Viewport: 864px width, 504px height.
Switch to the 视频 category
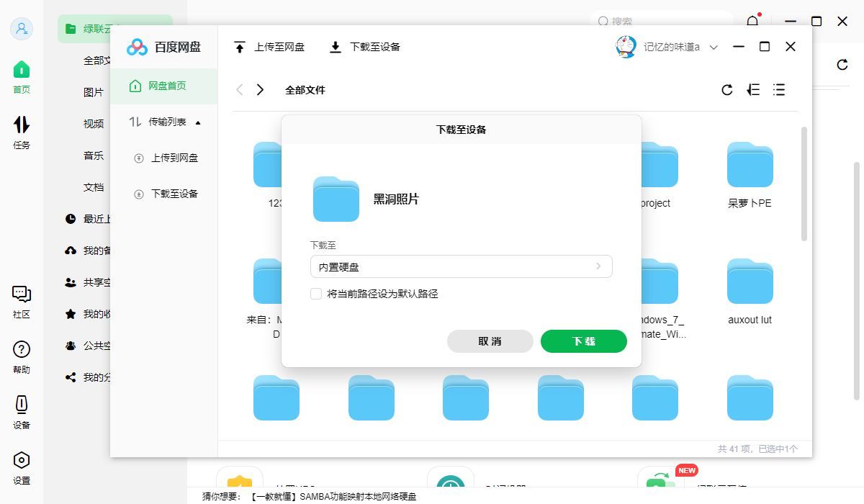pyautogui.click(x=94, y=123)
